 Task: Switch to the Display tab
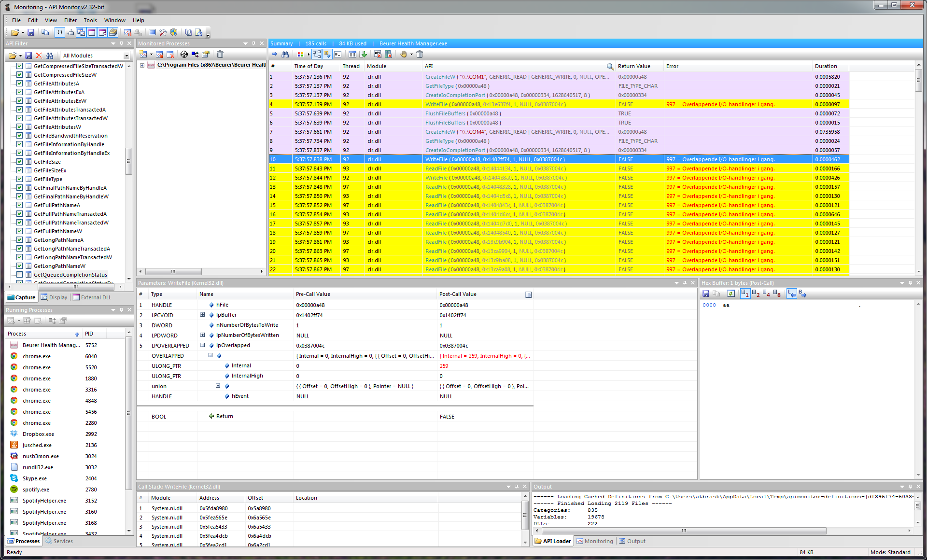point(54,297)
